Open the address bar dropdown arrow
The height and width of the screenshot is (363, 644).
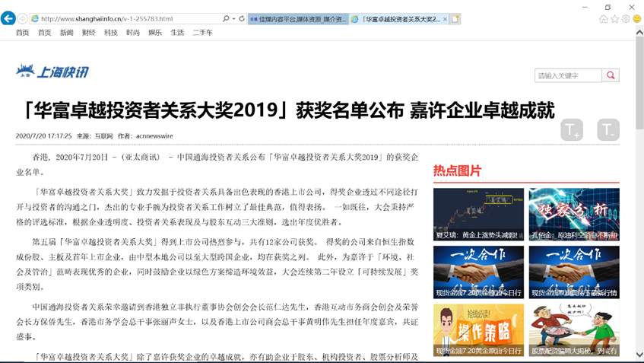pyautogui.click(x=233, y=18)
